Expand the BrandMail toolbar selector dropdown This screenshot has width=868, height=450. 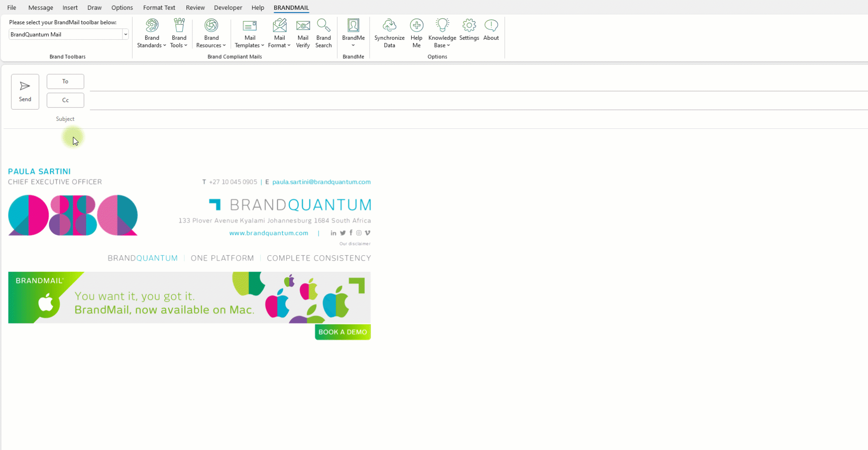click(125, 34)
